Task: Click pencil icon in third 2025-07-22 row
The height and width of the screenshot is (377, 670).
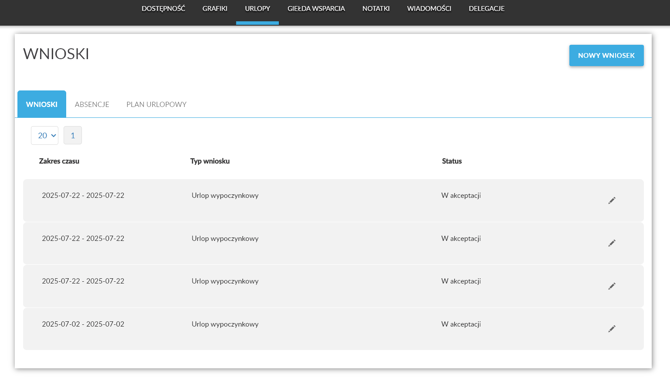Action: click(612, 286)
